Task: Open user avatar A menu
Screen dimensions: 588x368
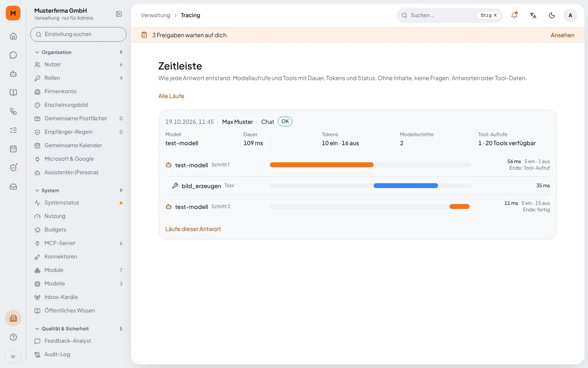Action: [x=570, y=15]
